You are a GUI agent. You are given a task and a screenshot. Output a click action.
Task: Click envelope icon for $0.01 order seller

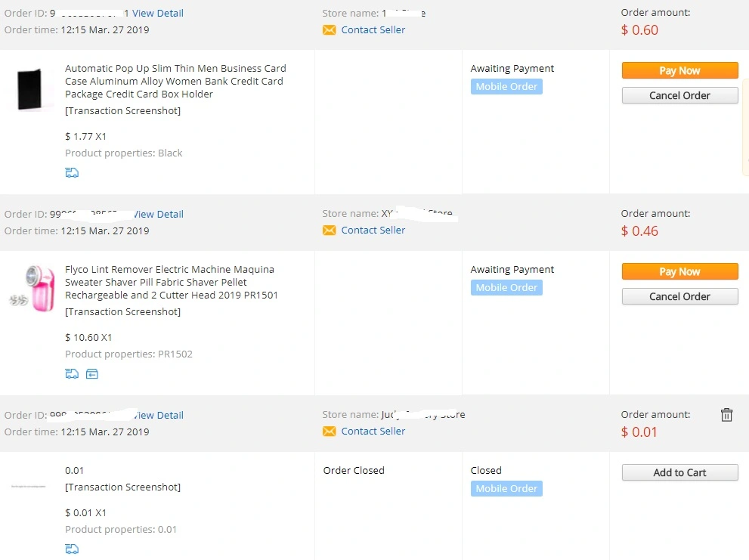pyautogui.click(x=329, y=432)
